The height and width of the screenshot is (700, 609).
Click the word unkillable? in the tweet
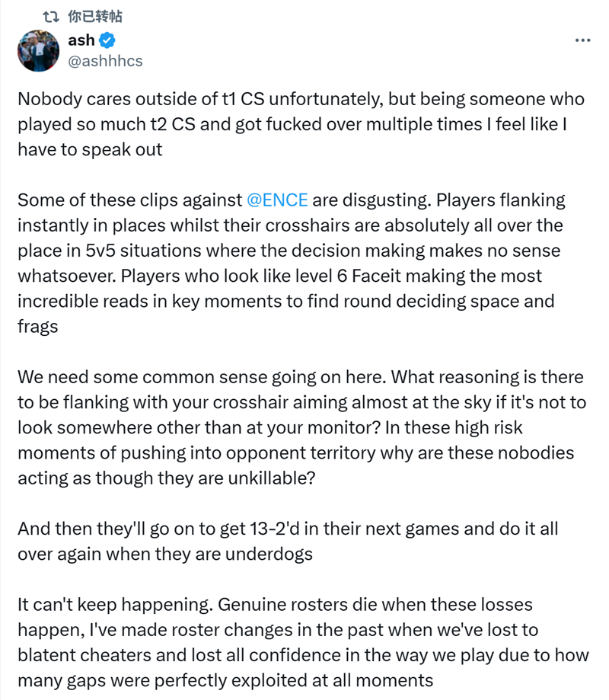pyautogui.click(x=272, y=478)
